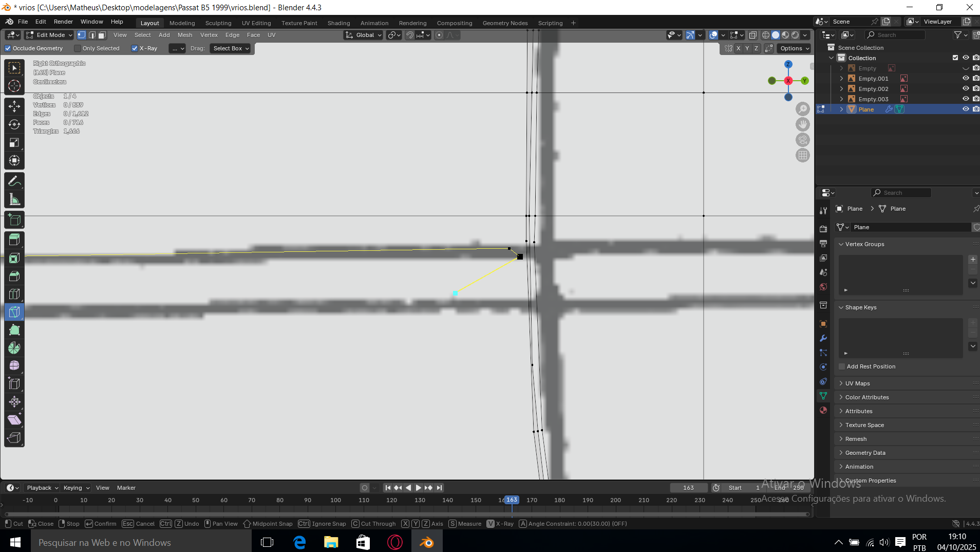
Task: Pick the Annotate pencil tool
Action: point(14,181)
